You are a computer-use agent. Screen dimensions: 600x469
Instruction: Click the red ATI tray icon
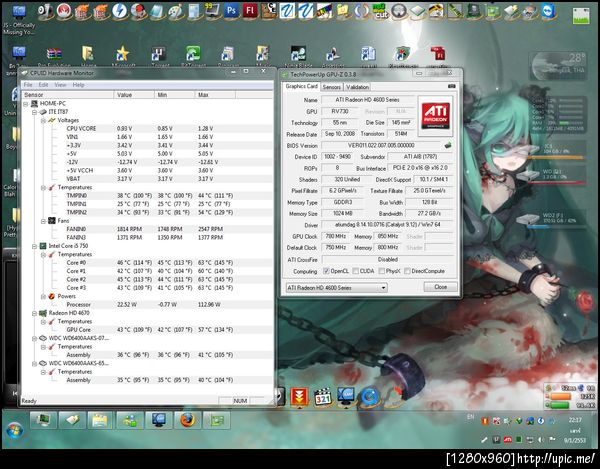click(508, 440)
